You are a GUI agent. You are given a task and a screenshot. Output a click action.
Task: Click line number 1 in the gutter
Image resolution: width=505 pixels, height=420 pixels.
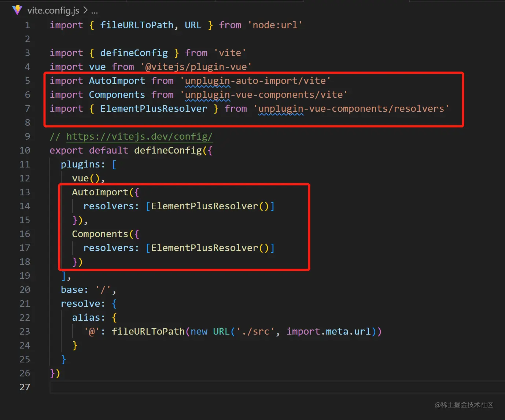27,25
